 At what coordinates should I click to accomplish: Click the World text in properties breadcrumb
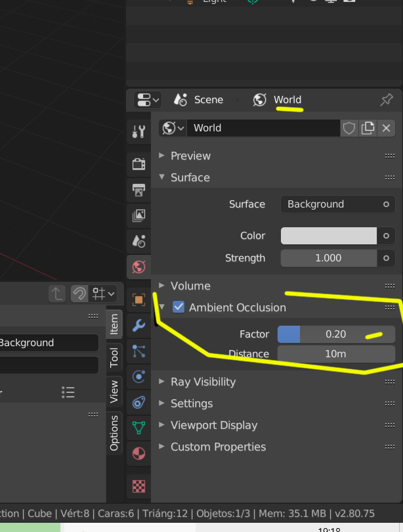coord(287,100)
